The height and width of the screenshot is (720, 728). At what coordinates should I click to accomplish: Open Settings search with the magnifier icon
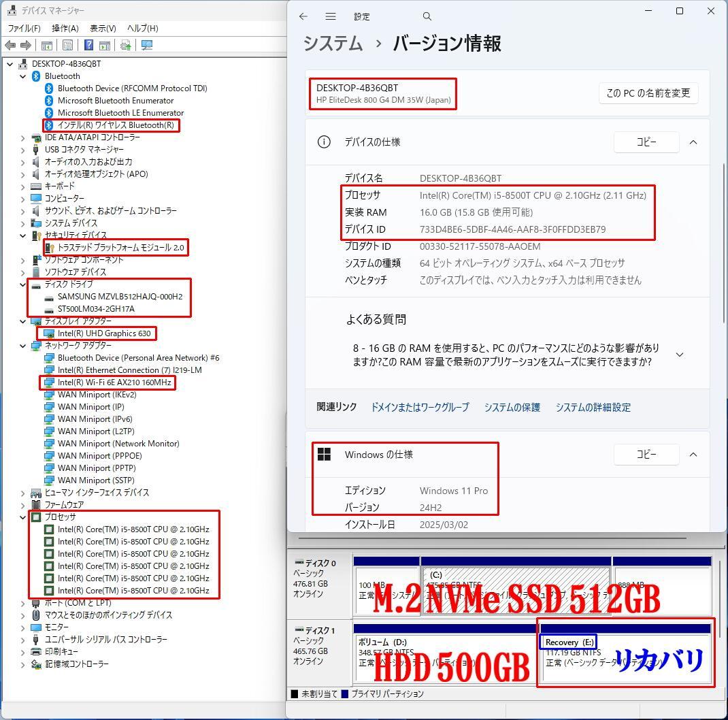(427, 16)
